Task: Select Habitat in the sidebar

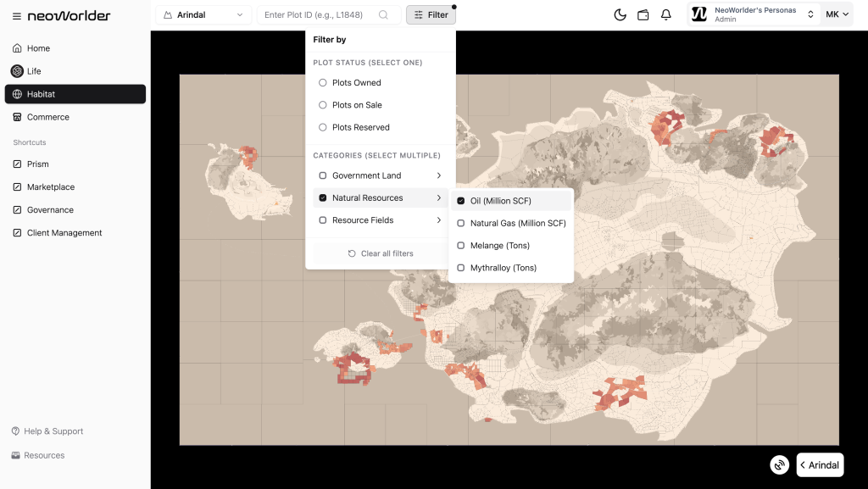Action: tap(75, 94)
